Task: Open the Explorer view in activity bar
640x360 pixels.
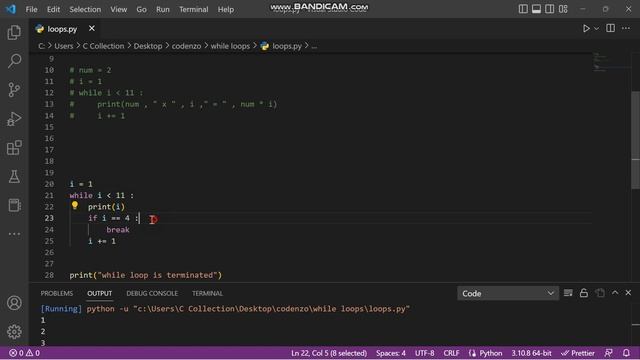Action: pyautogui.click(x=14, y=32)
